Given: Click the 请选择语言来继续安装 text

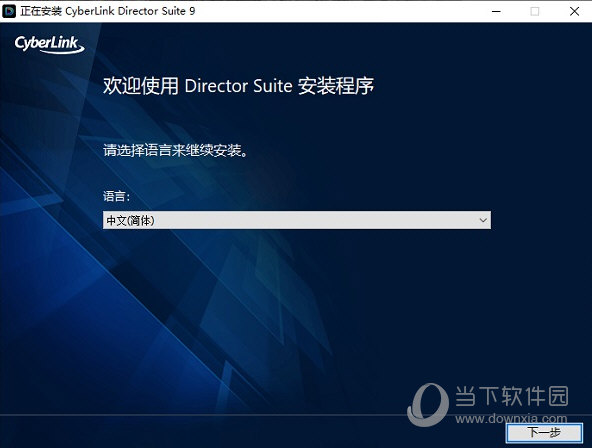Looking at the screenshot, I should 176,151.
